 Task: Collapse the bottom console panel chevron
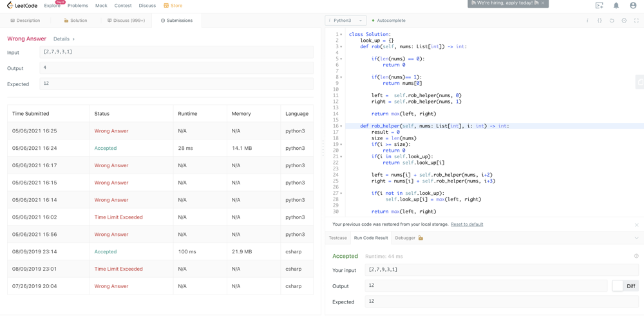(x=636, y=238)
